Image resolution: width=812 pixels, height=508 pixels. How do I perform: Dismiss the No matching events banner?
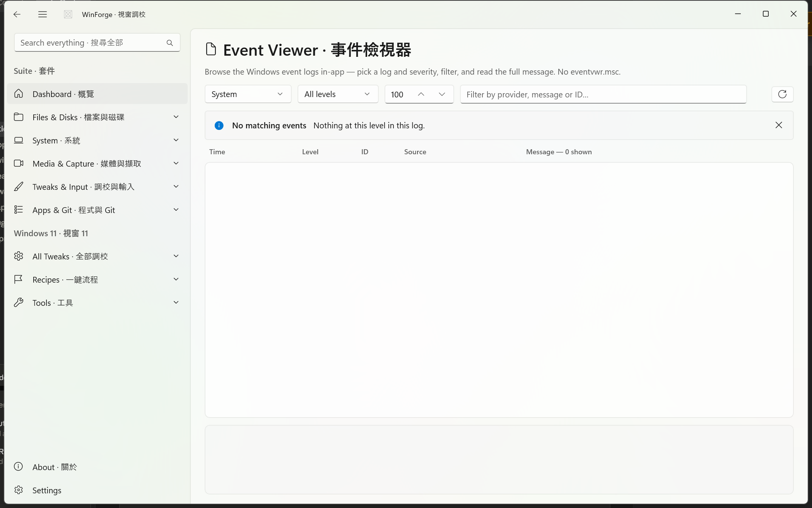tap(779, 125)
